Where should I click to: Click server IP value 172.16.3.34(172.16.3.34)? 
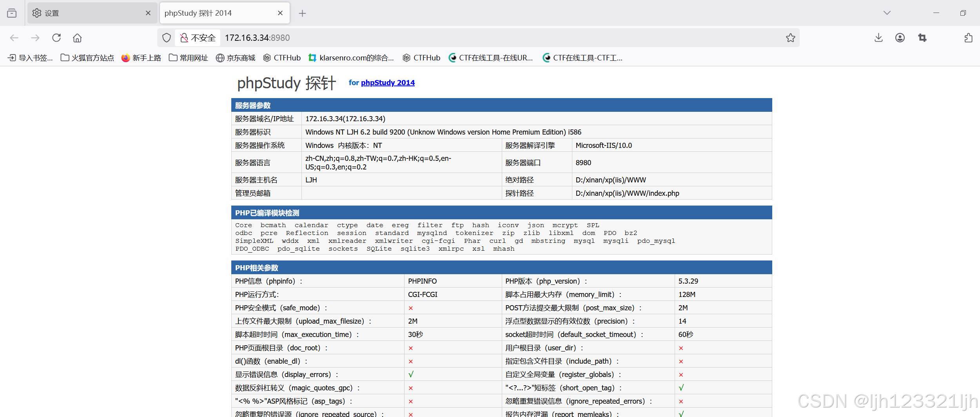point(345,119)
